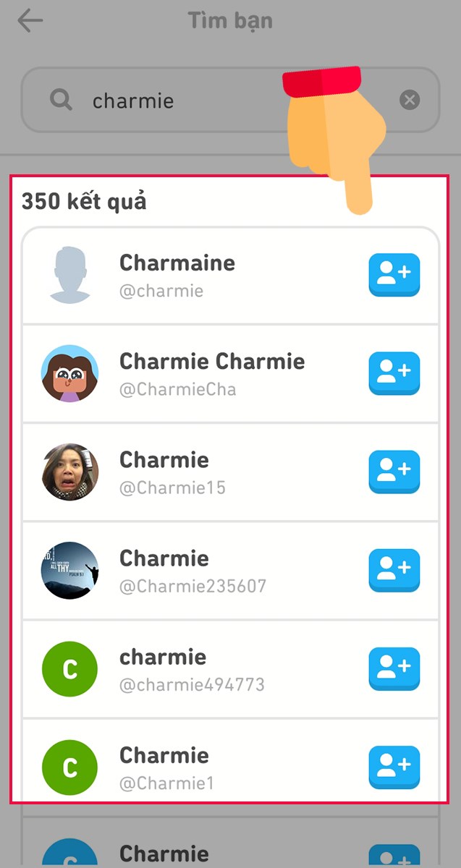
Task: Open green C avatar of @Charmie1
Action: (x=69, y=767)
